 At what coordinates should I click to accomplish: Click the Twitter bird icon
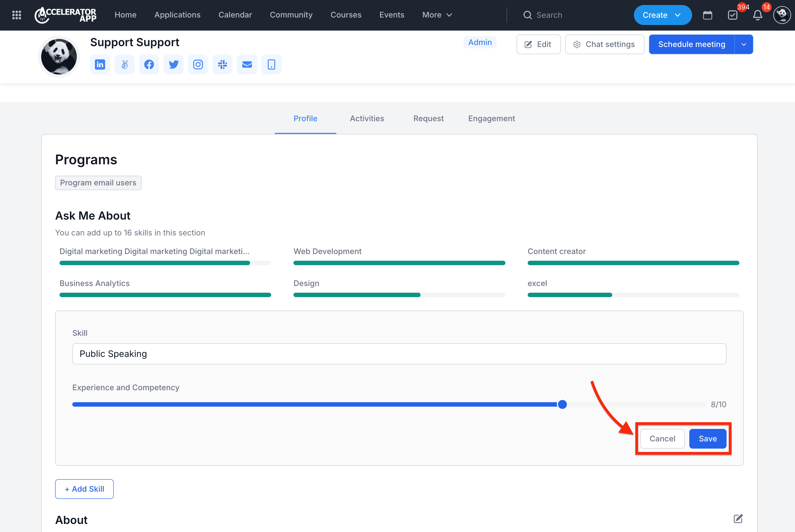coord(174,64)
